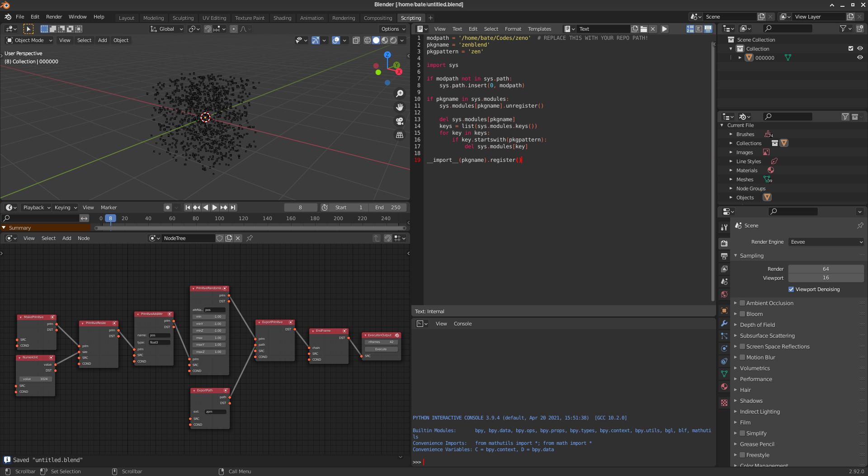Toggle word wrap in text editor
Screen dimensions: 868x476
(699, 29)
